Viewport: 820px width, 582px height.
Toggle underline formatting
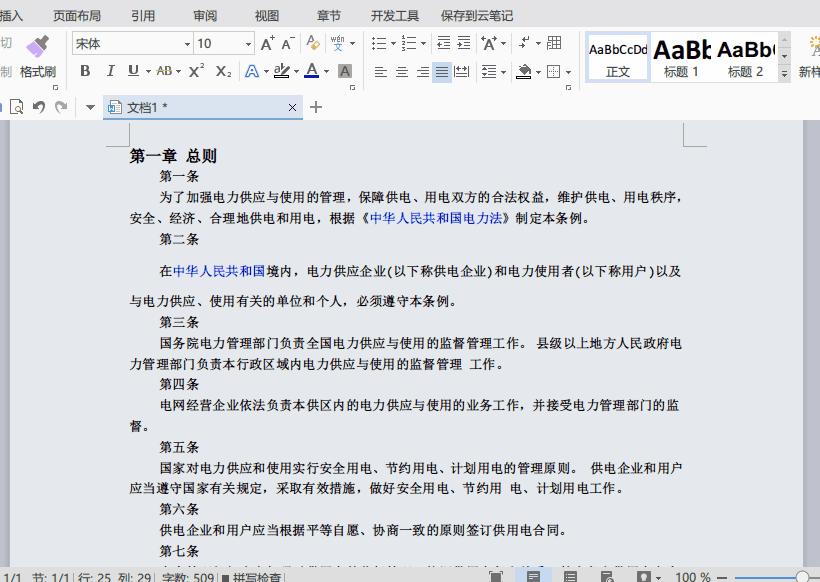(x=131, y=73)
